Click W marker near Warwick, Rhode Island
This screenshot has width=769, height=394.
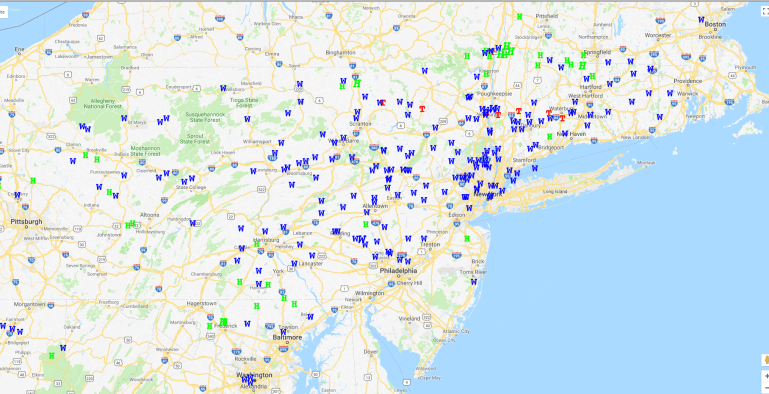(670, 93)
